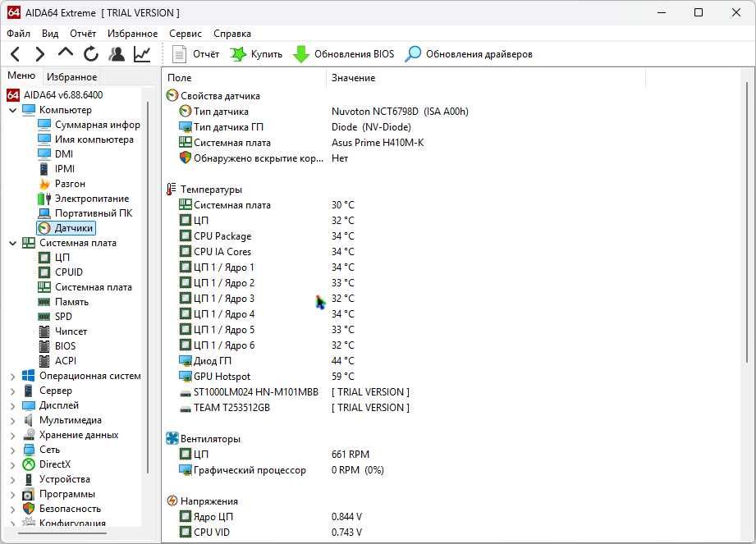Screen dimensions: 756x544
Task: Select the CPU VID voltage row
Action: tap(270, 533)
